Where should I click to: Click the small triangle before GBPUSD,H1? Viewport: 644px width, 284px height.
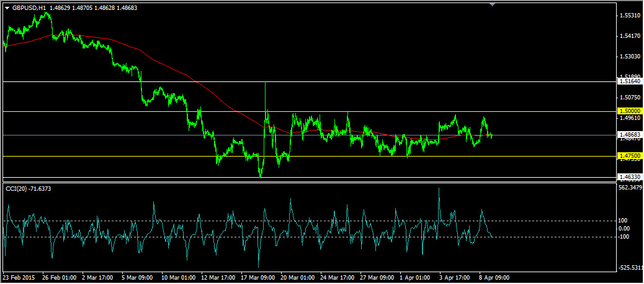pos(7,7)
